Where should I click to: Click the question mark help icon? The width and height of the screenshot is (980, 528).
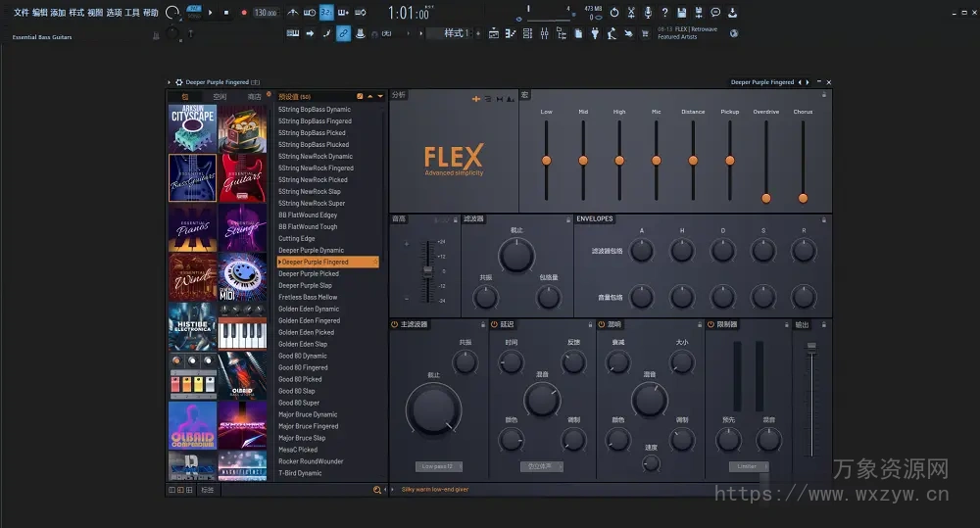pos(665,13)
